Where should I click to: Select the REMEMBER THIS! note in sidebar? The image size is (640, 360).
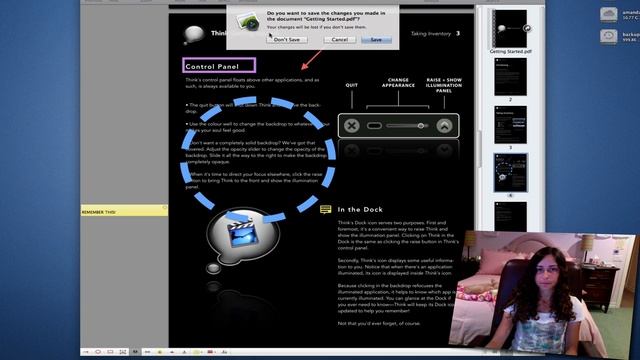point(124,211)
